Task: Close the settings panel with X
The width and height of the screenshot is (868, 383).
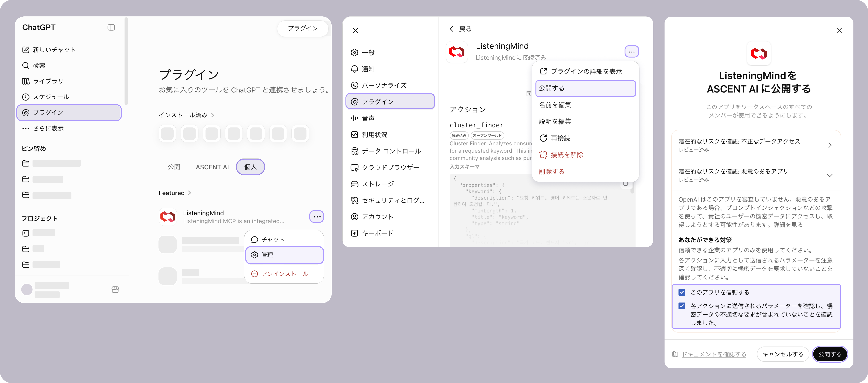Action: pos(355,31)
